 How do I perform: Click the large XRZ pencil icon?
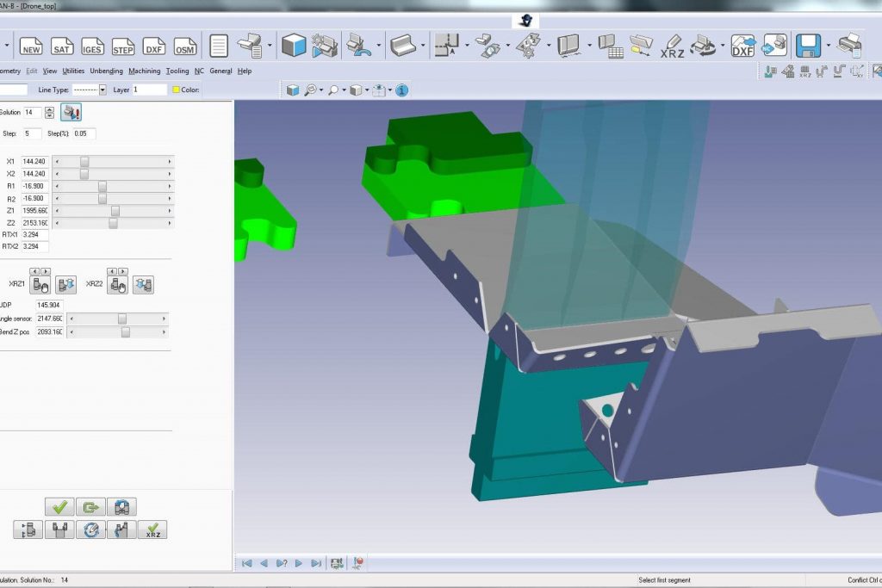672,46
